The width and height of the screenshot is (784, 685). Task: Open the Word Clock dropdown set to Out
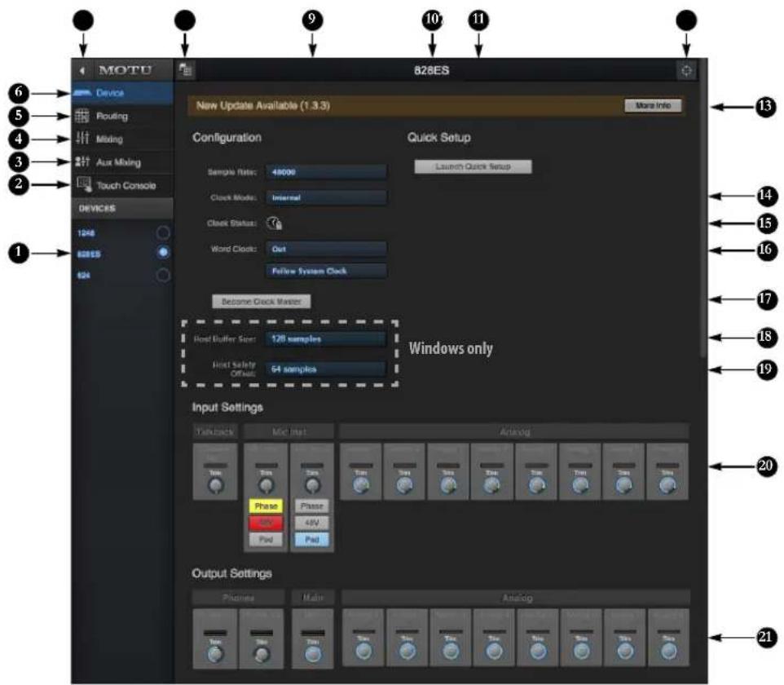click(326, 249)
